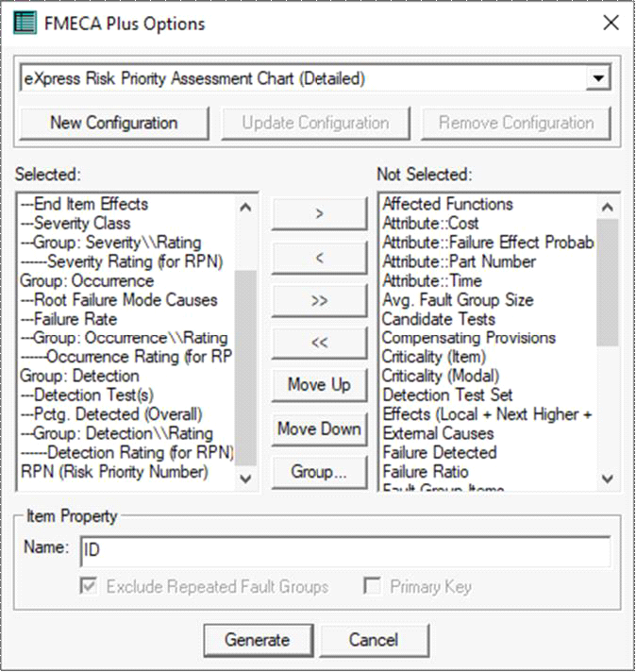Select '---Pctg. Detected (Overall)' row

[x=126, y=414]
